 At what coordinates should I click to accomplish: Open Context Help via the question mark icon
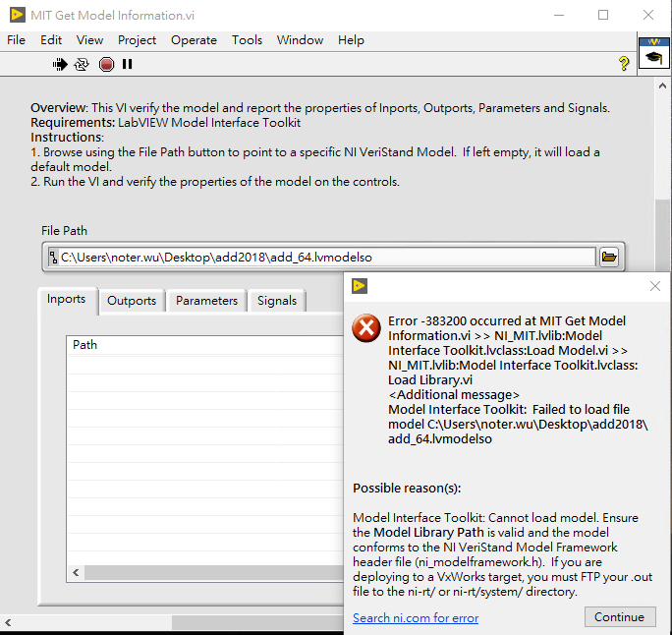[x=624, y=64]
